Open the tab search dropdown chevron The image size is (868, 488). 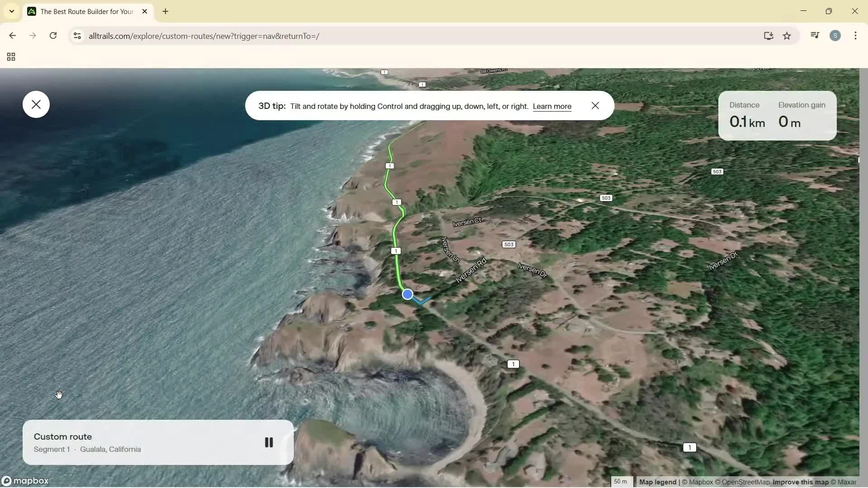pos(11,11)
